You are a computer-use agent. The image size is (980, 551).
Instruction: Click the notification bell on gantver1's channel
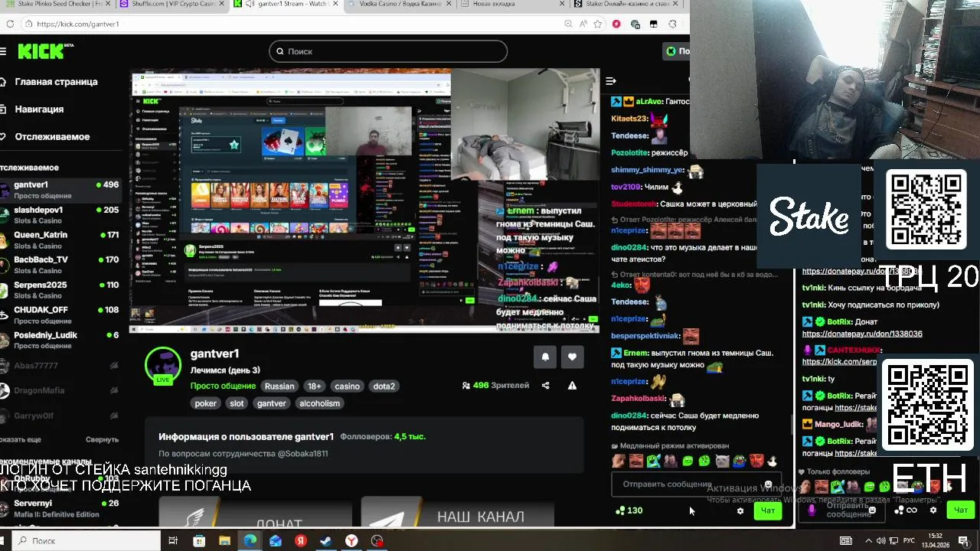point(545,357)
